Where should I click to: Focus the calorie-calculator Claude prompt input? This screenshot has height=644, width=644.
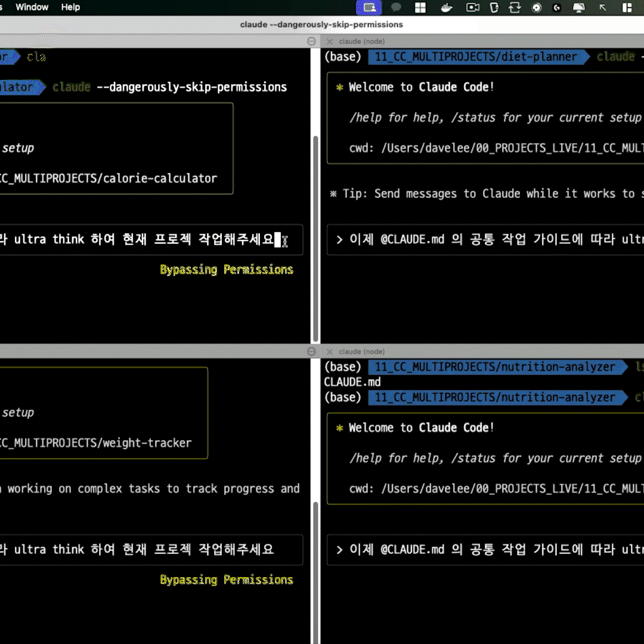[149, 240]
